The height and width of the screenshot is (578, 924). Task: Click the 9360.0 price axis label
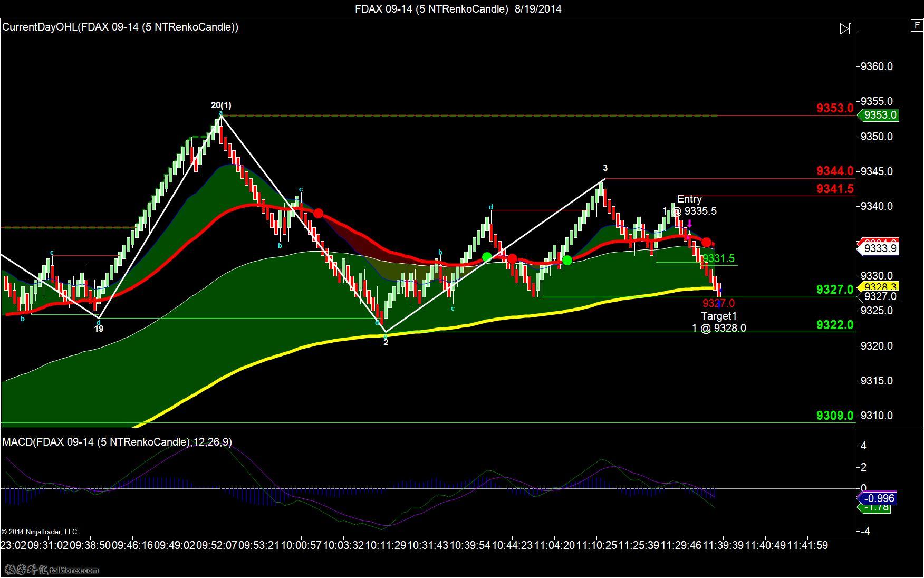pyautogui.click(x=877, y=66)
